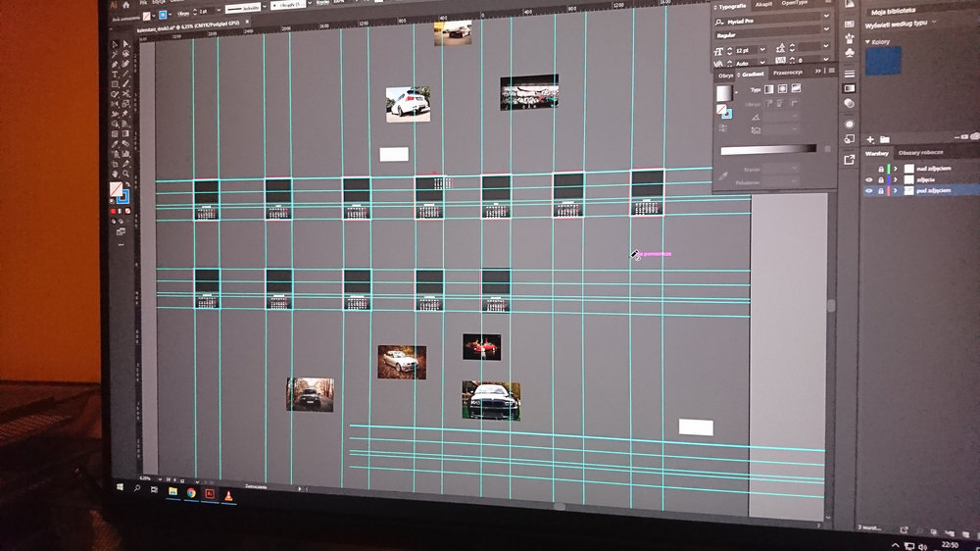
Task: Unlock the 'nad zdjęciem' layer
Action: [x=881, y=169]
